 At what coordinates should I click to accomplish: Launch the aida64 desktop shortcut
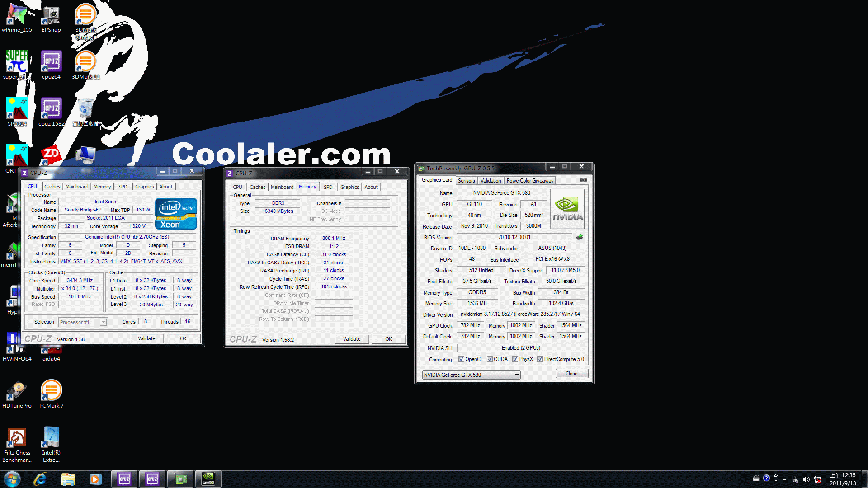pos(51,353)
